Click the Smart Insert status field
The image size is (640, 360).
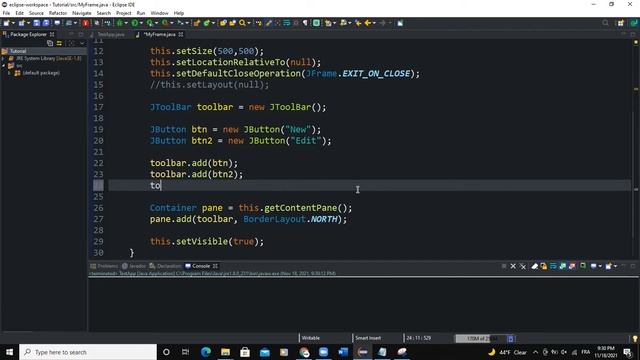click(x=368, y=338)
